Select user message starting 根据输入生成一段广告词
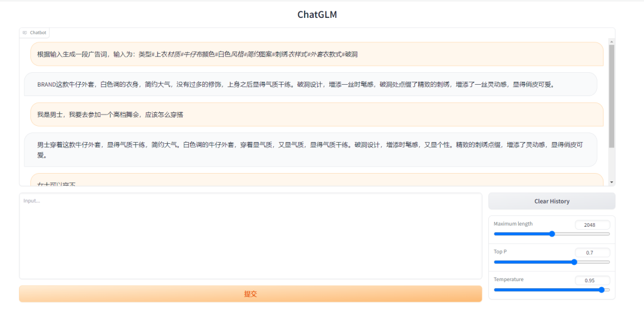The width and height of the screenshot is (644, 324). 317,54
